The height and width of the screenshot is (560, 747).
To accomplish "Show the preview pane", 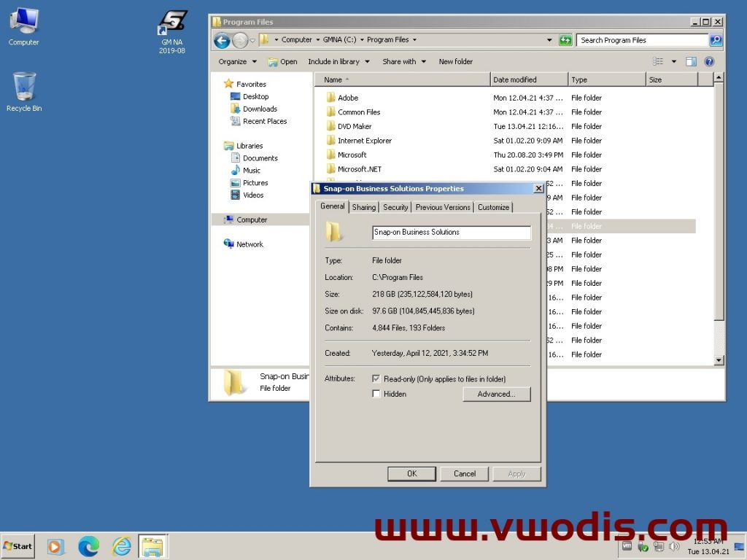I will click(x=691, y=61).
